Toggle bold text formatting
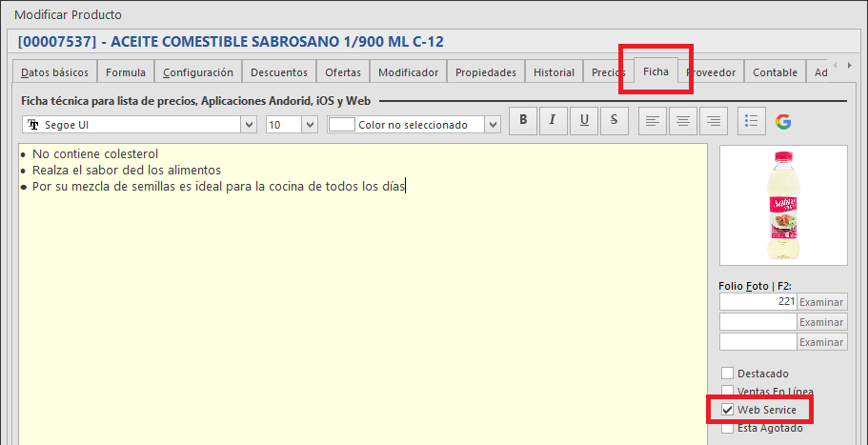Screen dimensions: 868x445 point(523,121)
